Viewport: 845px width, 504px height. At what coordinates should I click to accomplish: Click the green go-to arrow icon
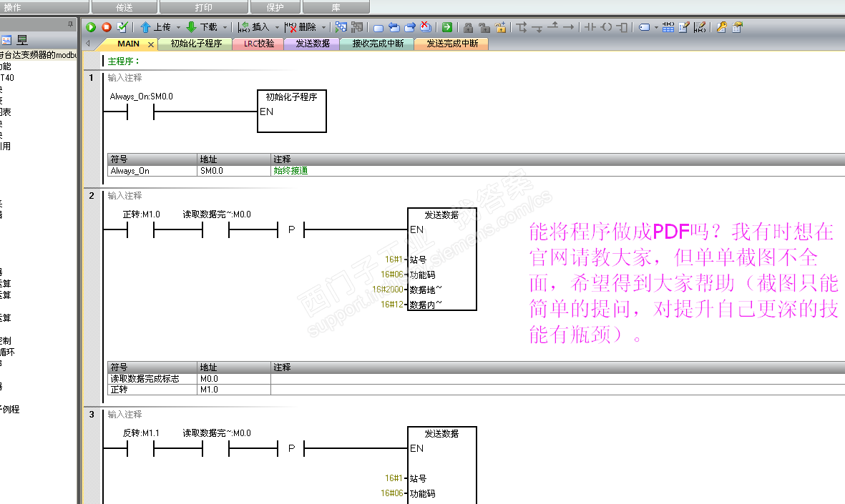coord(446,27)
